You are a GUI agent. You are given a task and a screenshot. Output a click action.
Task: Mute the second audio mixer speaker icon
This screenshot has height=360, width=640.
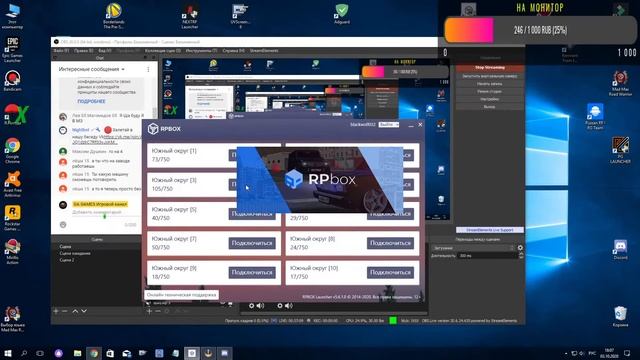click(289, 306)
